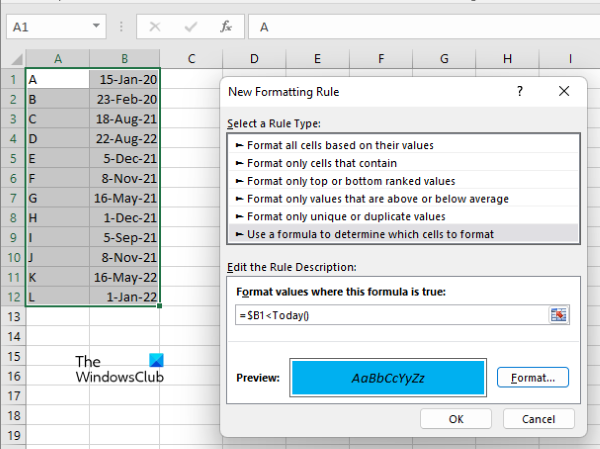
Task: Click the collapse dialog range selector icon
Action: click(559, 315)
